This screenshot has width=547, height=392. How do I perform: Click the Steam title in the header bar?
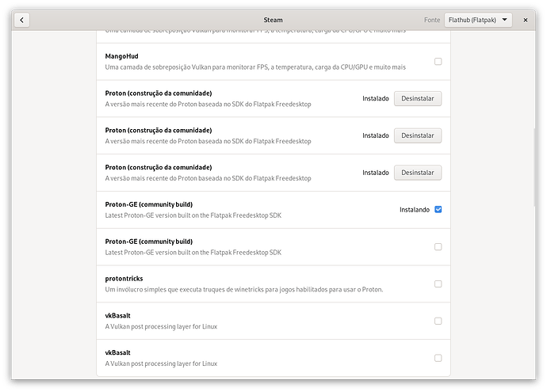[x=273, y=20]
